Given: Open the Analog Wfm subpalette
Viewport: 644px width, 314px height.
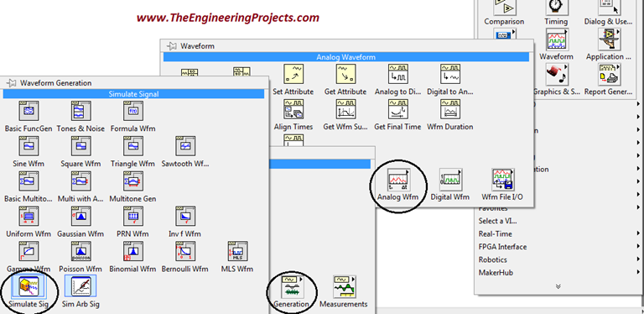Looking at the screenshot, I should [398, 179].
